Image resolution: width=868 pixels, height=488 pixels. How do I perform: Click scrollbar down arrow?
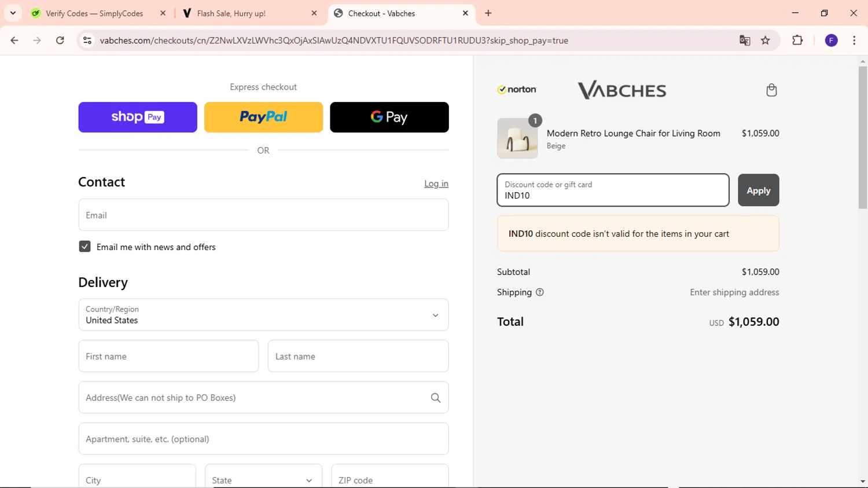(863, 482)
